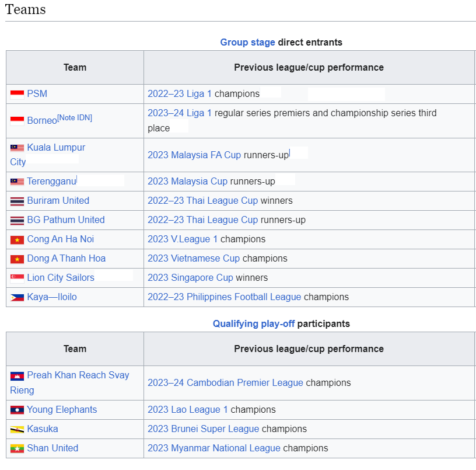476x470 pixels.
Task: Click Team header in Group stage table
Action: [75, 68]
